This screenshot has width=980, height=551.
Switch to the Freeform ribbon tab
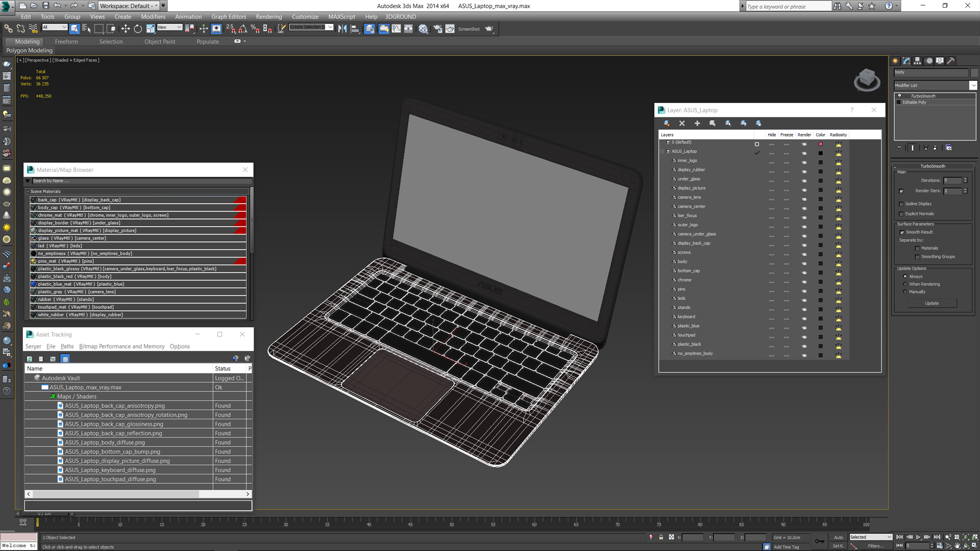(66, 42)
